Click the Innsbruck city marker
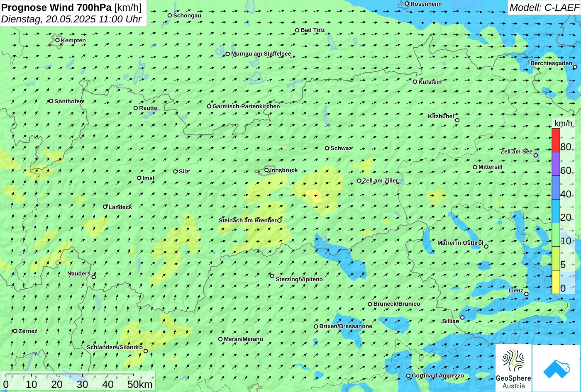Viewport: 581px width, 392px height. 266,170
